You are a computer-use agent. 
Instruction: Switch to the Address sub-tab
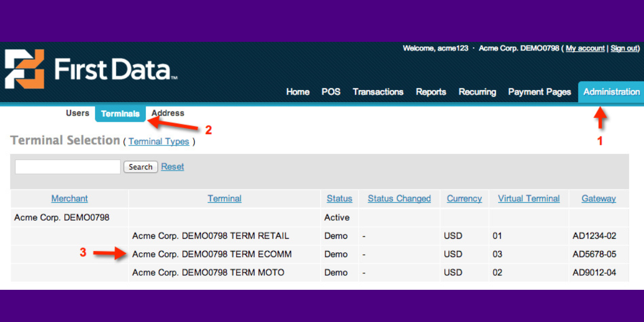click(x=167, y=113)
